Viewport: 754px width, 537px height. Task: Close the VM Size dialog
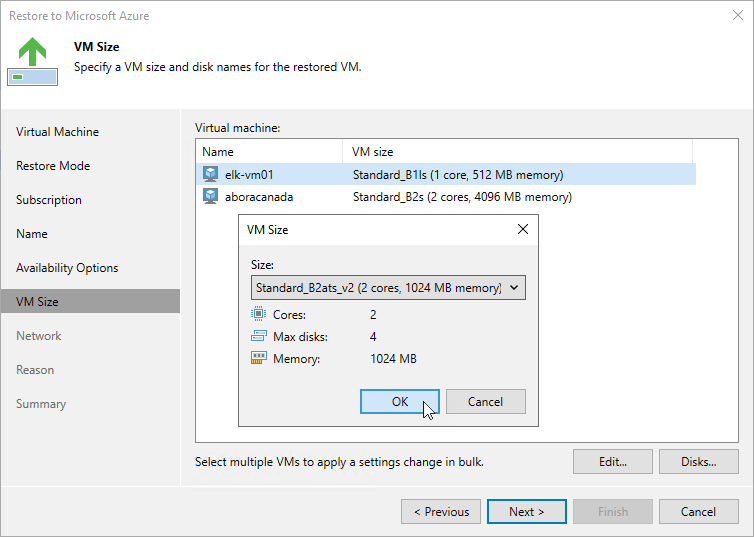tap(523, 229)
